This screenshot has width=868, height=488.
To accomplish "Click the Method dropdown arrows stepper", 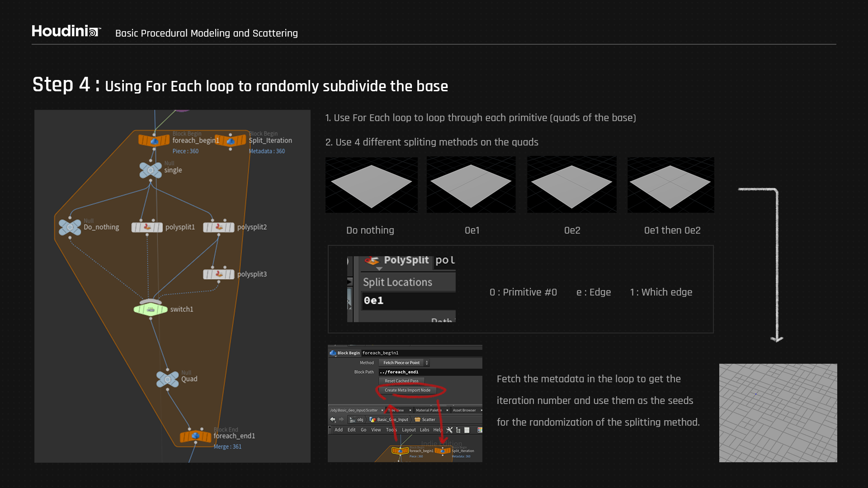I will point(427,363).
